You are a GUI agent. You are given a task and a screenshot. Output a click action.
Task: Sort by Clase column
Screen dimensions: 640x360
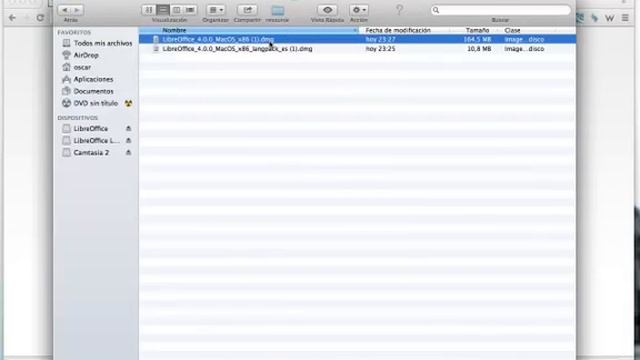coord(512,30)
